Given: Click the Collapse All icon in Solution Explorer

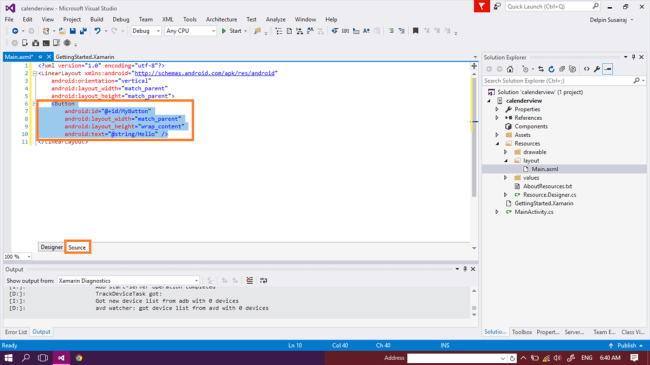Looking at the screenshot, I should (562, 69).
